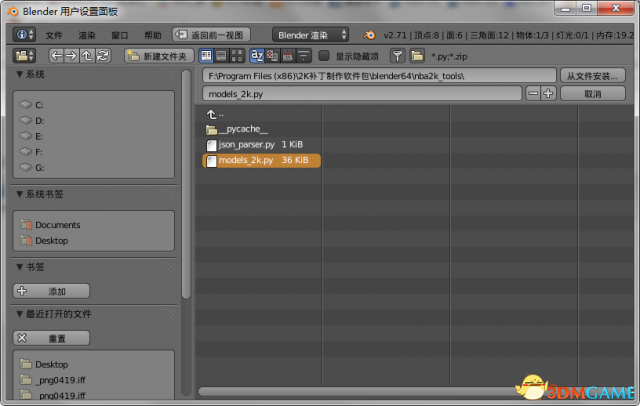Maximize the Blender user preferences window
Viewport: 640px width, 406px height.
point(587,8)
